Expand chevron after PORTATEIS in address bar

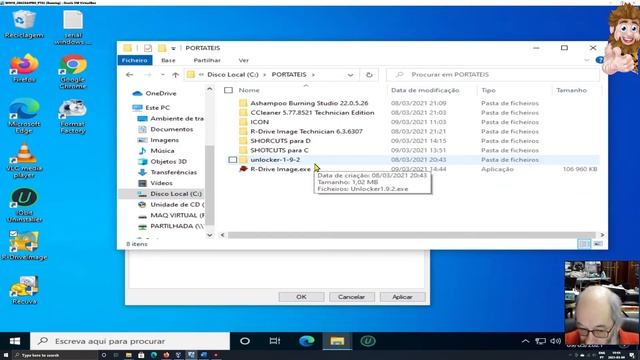(313, 75)
